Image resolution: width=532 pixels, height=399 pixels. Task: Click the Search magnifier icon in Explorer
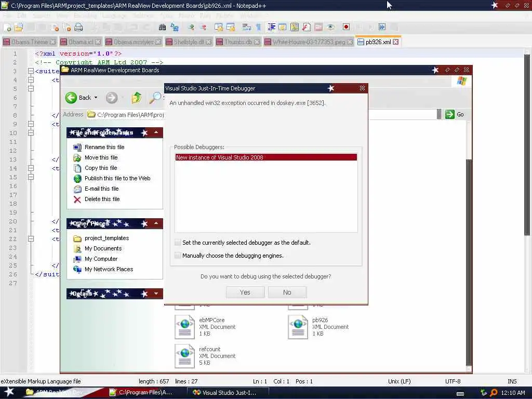click(155, 98)
